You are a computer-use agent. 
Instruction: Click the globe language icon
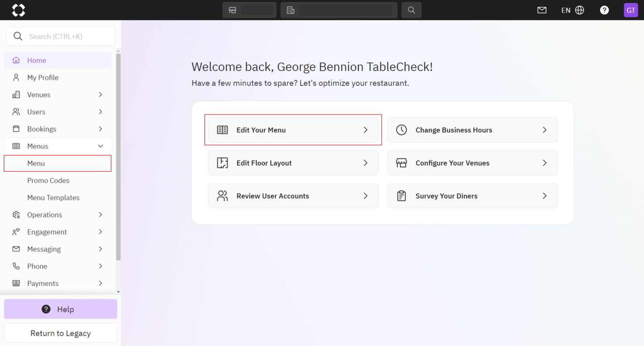pos(580,10)
